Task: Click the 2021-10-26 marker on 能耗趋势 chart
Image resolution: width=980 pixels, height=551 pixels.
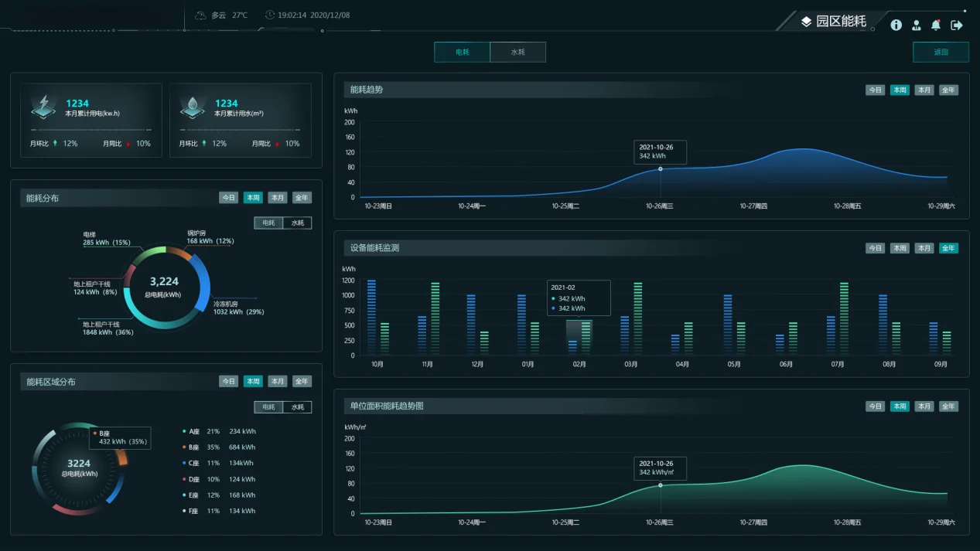Action: tap(661, 168)
